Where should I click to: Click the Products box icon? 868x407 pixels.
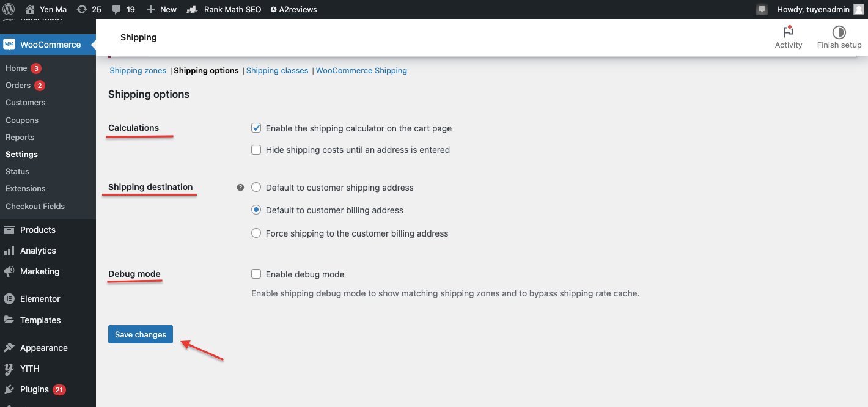pos(9,230)
